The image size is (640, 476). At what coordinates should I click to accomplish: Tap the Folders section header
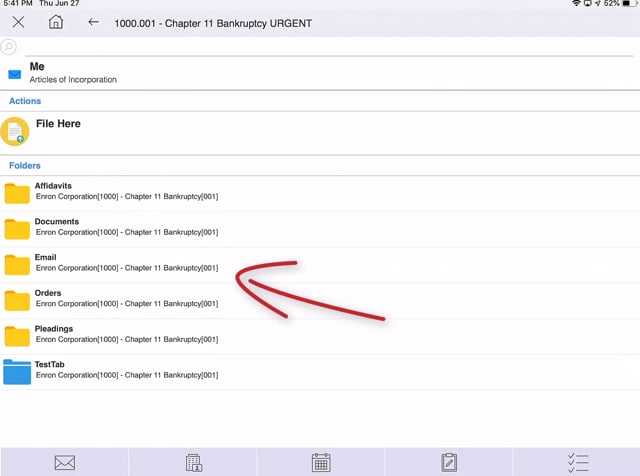25,165
